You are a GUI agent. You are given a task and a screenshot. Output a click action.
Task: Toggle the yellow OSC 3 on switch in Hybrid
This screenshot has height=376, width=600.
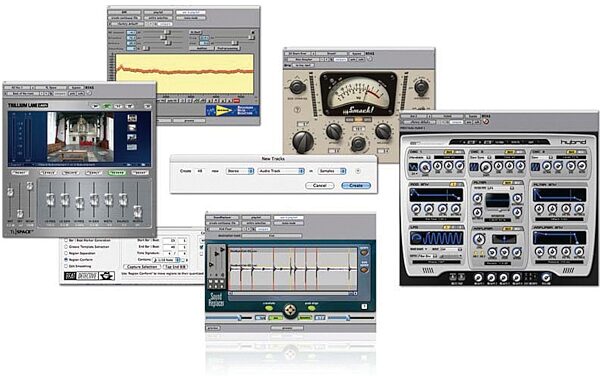(571, 152)
